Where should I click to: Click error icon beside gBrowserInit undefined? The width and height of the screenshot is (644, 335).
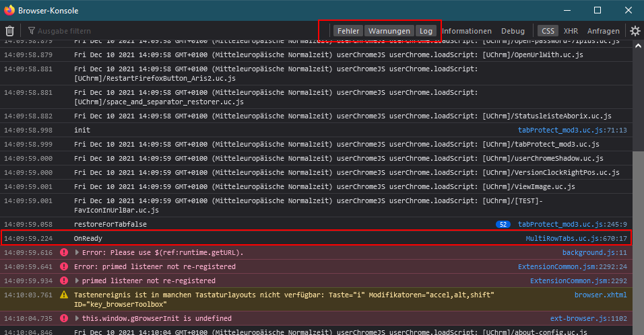point(64,318)
